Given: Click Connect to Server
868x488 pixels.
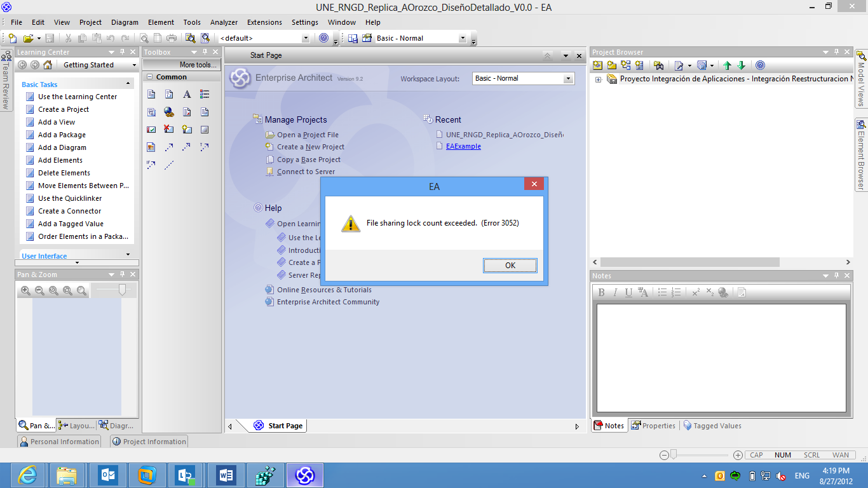Looking at the screenshot, I should (x=306, y=172).
